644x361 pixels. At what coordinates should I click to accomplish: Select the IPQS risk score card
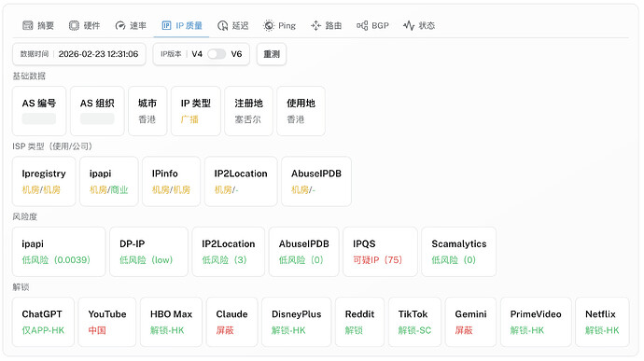[x=380, y=251]
